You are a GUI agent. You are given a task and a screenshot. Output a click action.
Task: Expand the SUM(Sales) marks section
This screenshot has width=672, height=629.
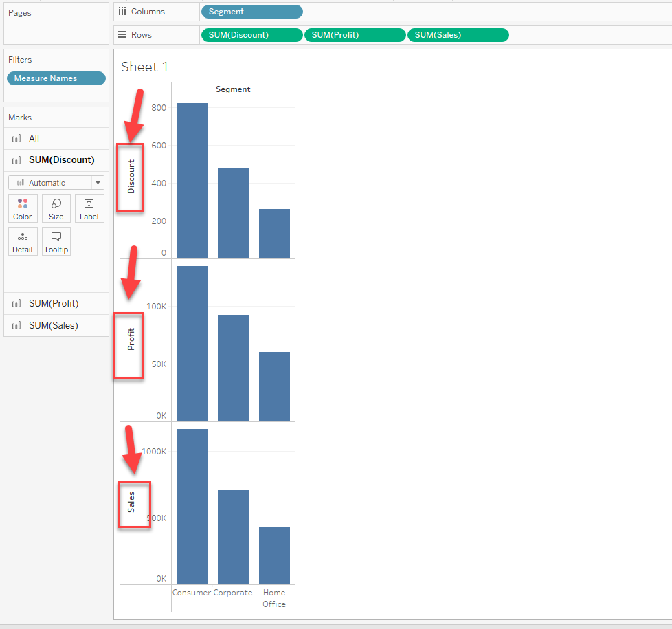[54, 326]
